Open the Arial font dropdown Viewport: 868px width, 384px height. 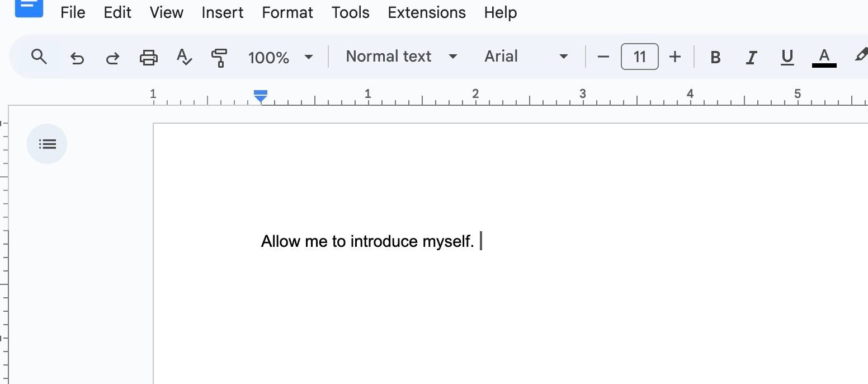[526, 57]
